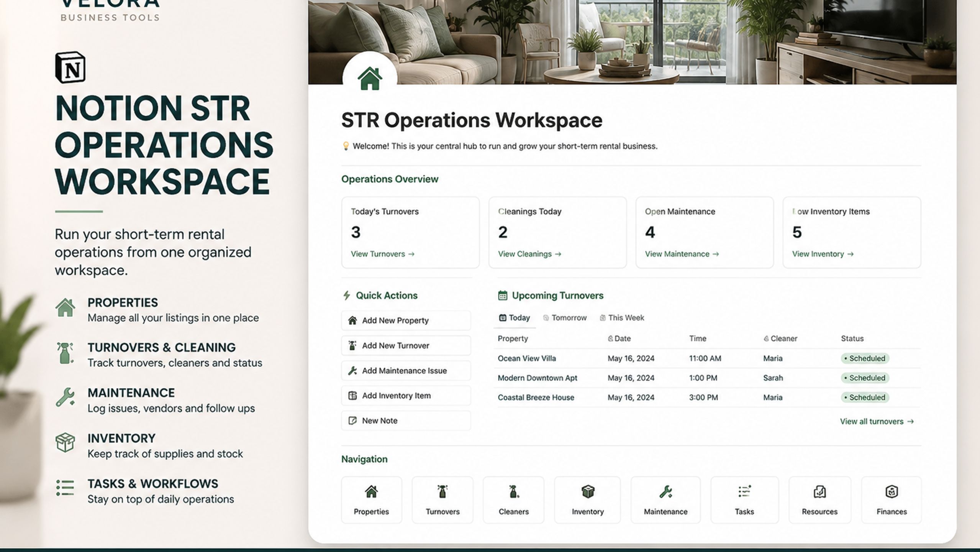Click the Scheduled status for Ocean View Villa
This screenshot has height=552, width=980.
point(865,358)
